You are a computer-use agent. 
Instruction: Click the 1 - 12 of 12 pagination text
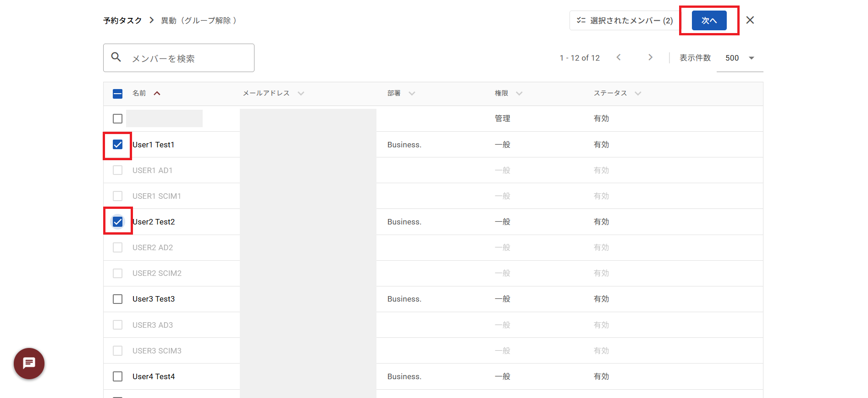pos(580,58)
